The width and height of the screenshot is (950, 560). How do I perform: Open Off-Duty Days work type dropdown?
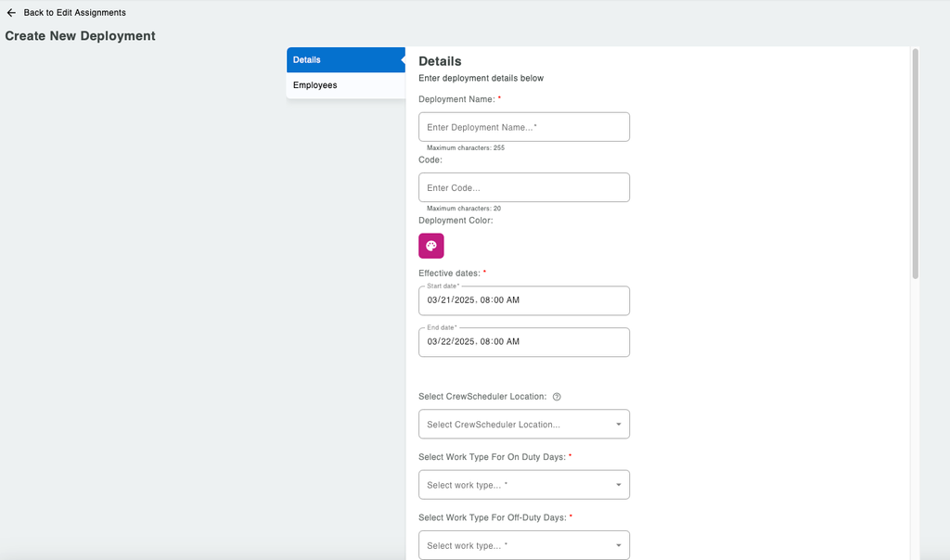(523, 545)
